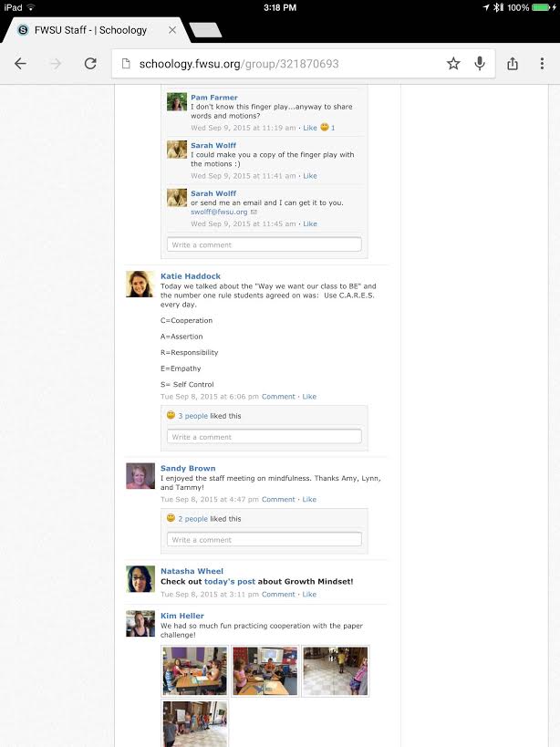Open the swolff@fwsu.org email link
The height and width of the screenshot is (747, 560).
click(x=219, y=212)
